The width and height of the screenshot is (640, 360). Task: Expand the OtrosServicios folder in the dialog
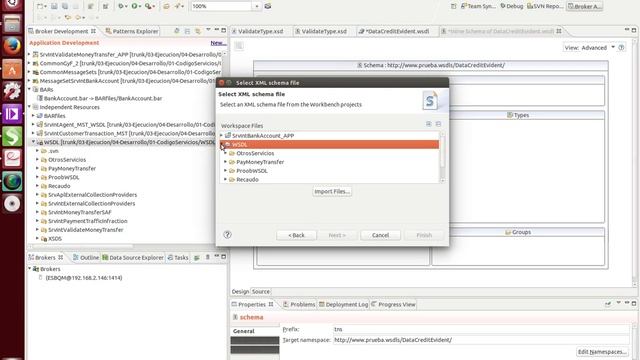pyautogui.click(x=225, y=153)
